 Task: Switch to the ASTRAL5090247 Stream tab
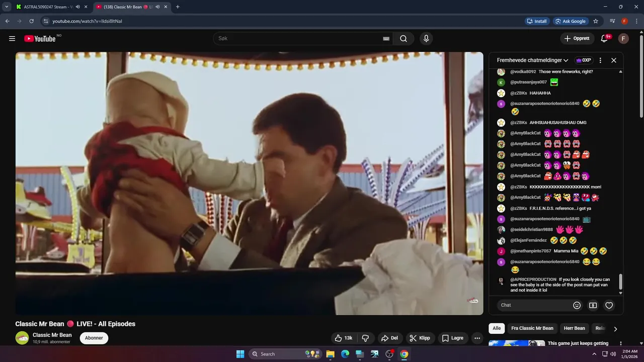coord(48,7)
